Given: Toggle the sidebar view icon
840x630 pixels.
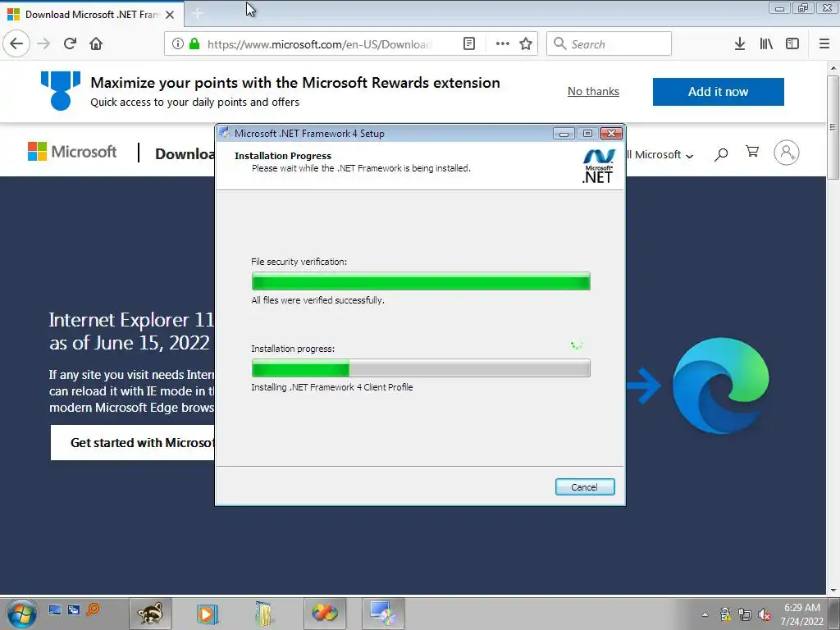Looking at the screenshot, I should coord(792,43).
